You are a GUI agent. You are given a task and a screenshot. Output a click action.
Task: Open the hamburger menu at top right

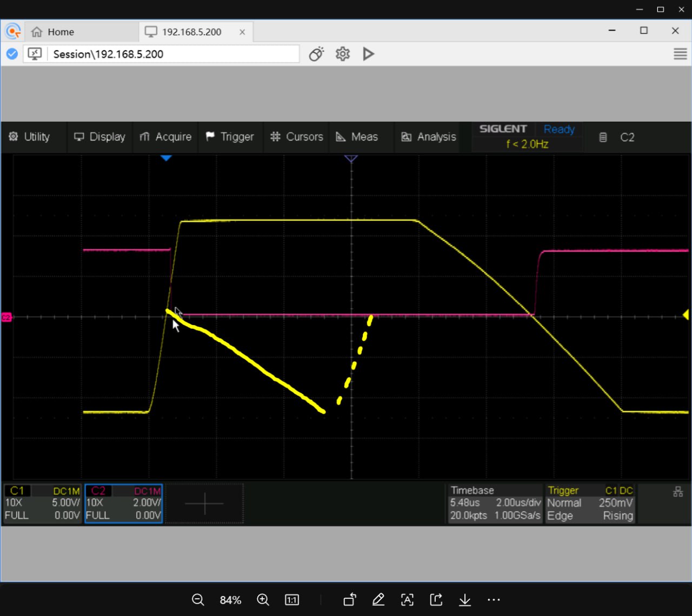coord(680,54)
